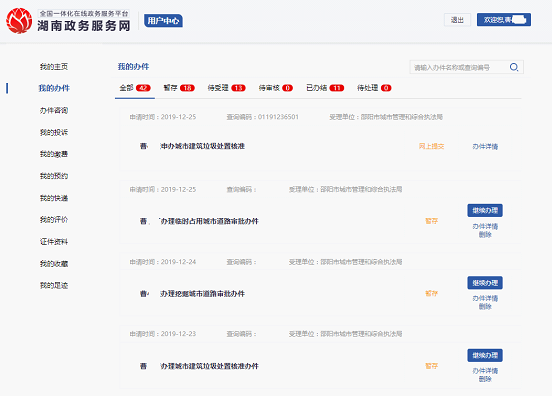Screen dimensions: 552x396
Task: Open 我的投诉 sidebar item
Action: pos(54,132)
